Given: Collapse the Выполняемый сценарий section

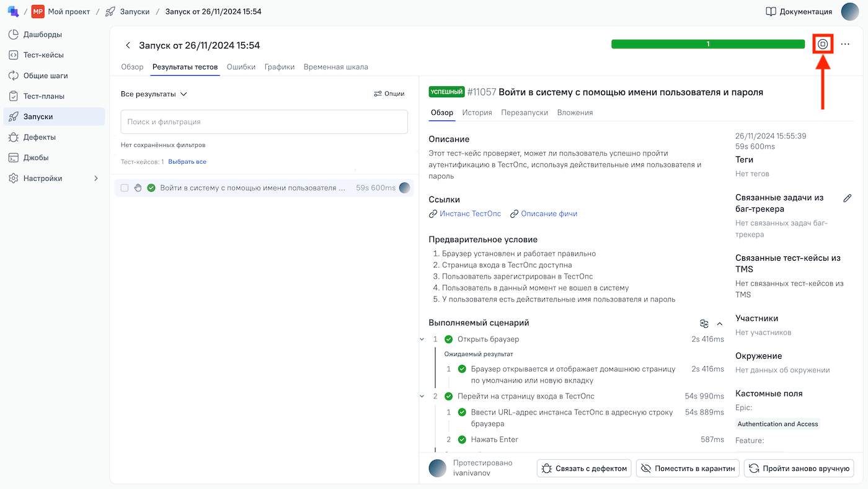Looking at the screenshot, I should pyautogui.click(x=720, y=323).
